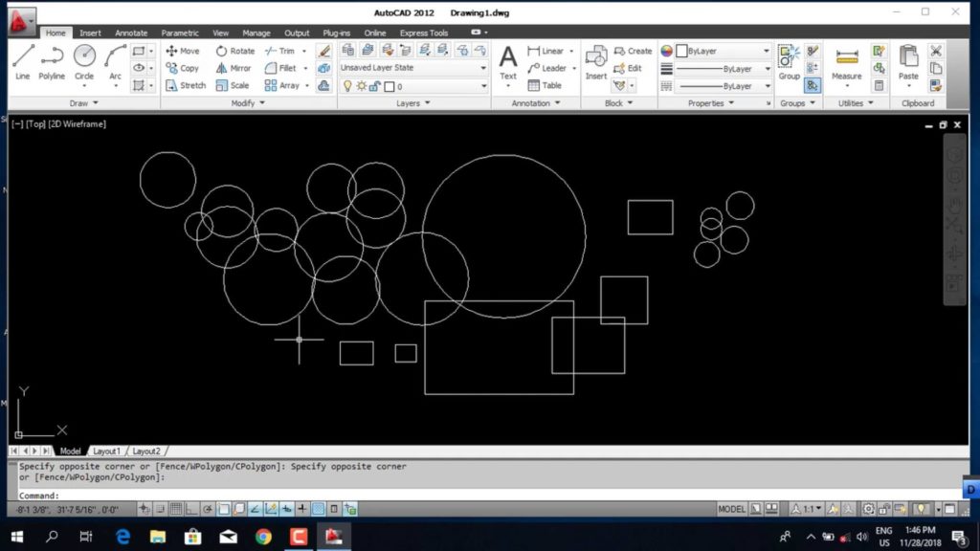Open Google Chrome from taskbar

tap(264, 536)
